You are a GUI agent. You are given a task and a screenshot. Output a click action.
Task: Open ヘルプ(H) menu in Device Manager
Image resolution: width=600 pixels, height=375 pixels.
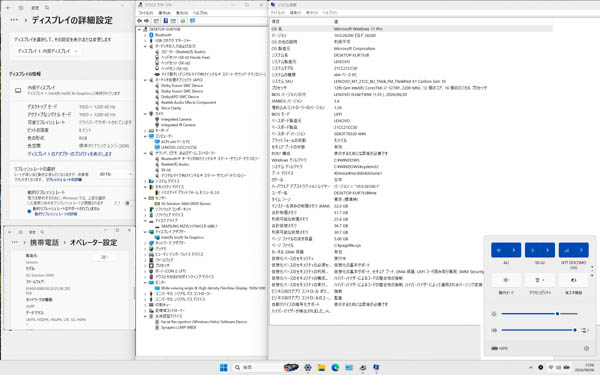(x=200, y=13)
